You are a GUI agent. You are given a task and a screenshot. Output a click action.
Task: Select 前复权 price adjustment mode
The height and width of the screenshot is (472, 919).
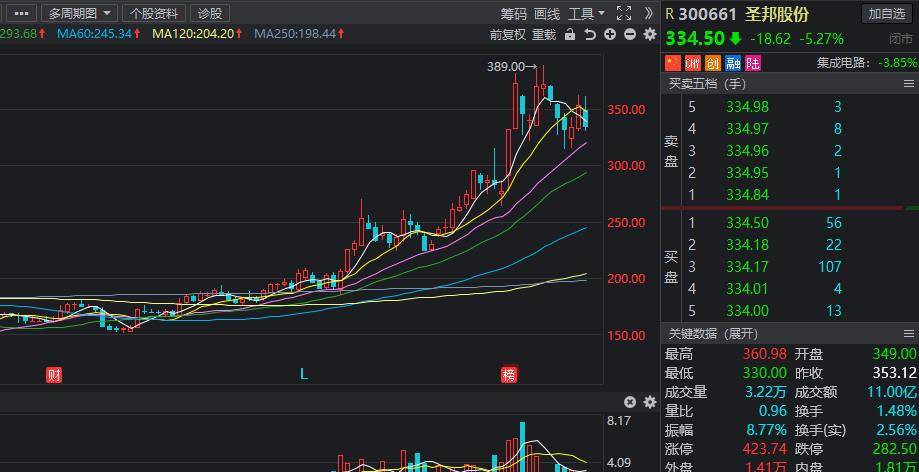[507, 34]
